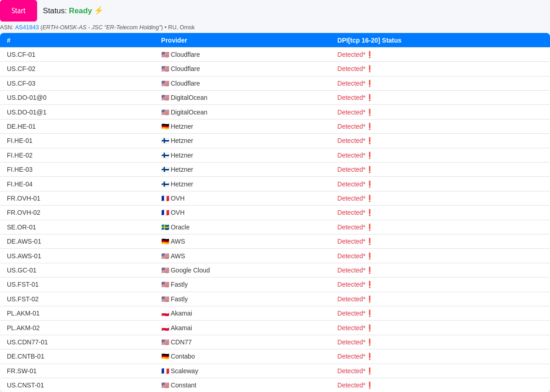This screenshot has height=392, width=550.
Task: Click Finnish flag in FI.HE-01 row
Action: (165, 141)
